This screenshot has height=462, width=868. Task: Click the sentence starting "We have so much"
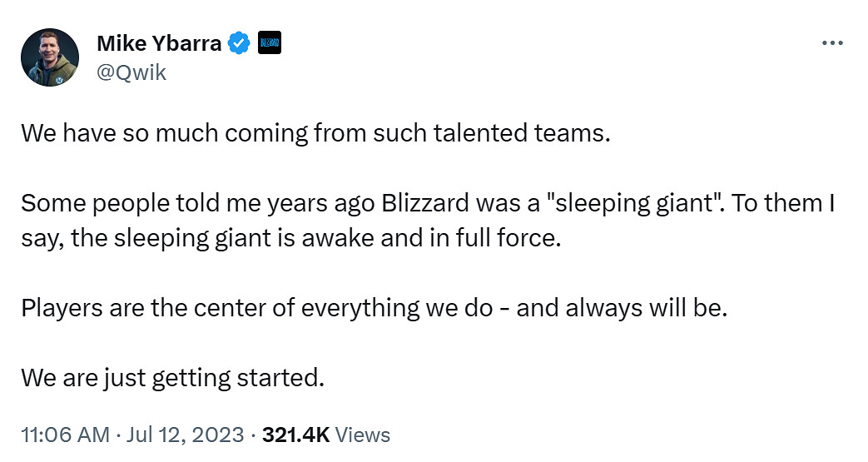315,133
